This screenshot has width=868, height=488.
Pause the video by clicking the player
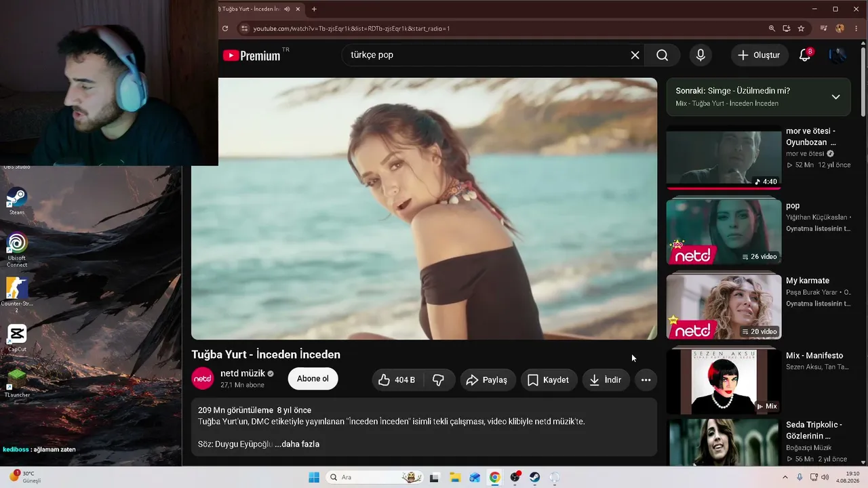click(x=424, y=209)
